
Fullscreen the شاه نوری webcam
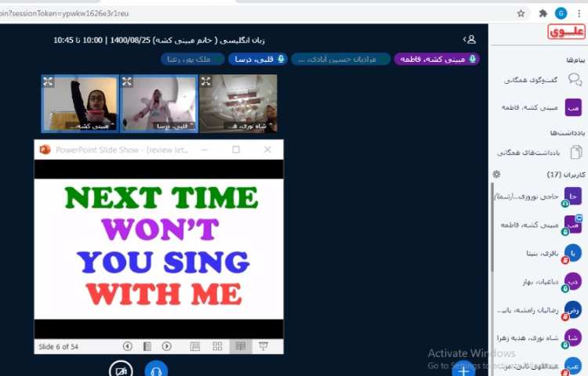click(x=206, y=81)
